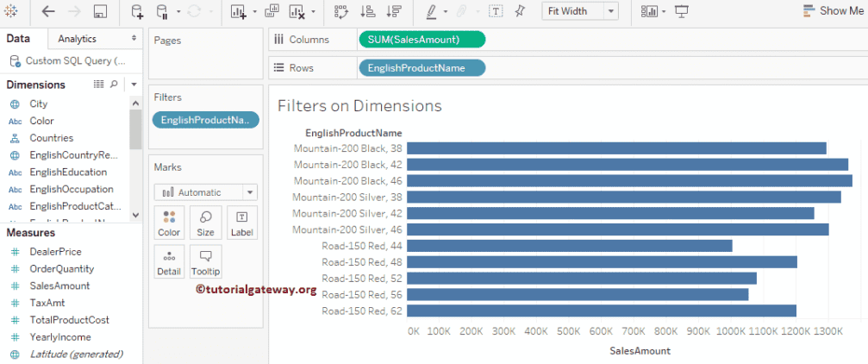Image resolution: width=868 pixels, height=364 pixels.
Task: Click the Tooltip button in Marks card
Action: pos(205,261)
